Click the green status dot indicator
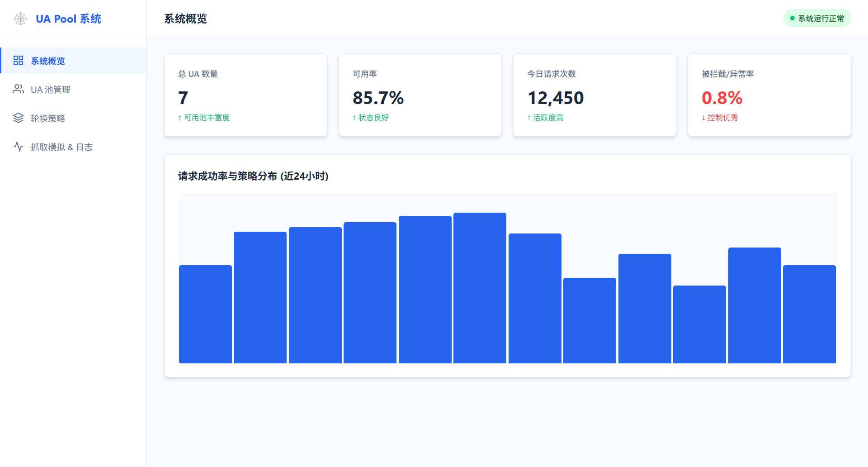 coord(792,18)
